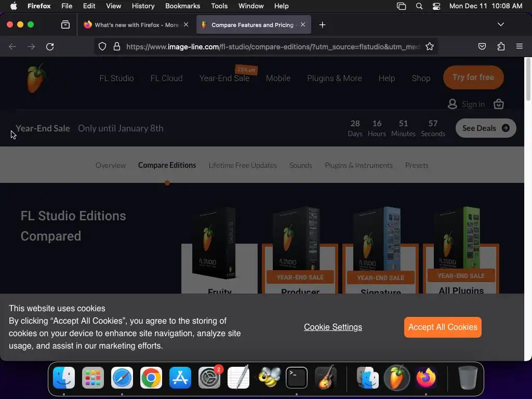This screenshot has width=532, height=399.
Task: Open the shopping basket icon
Action: point(498,104)
